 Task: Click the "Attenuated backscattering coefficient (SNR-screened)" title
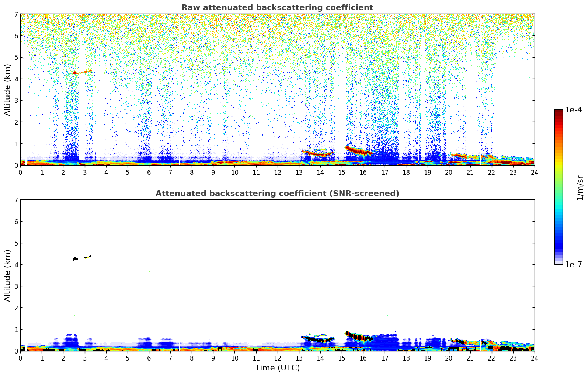point(277,194)
